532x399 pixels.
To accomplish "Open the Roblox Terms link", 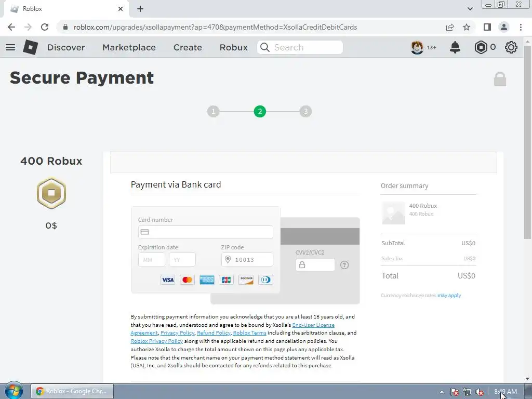I will [x=250, y=333].
